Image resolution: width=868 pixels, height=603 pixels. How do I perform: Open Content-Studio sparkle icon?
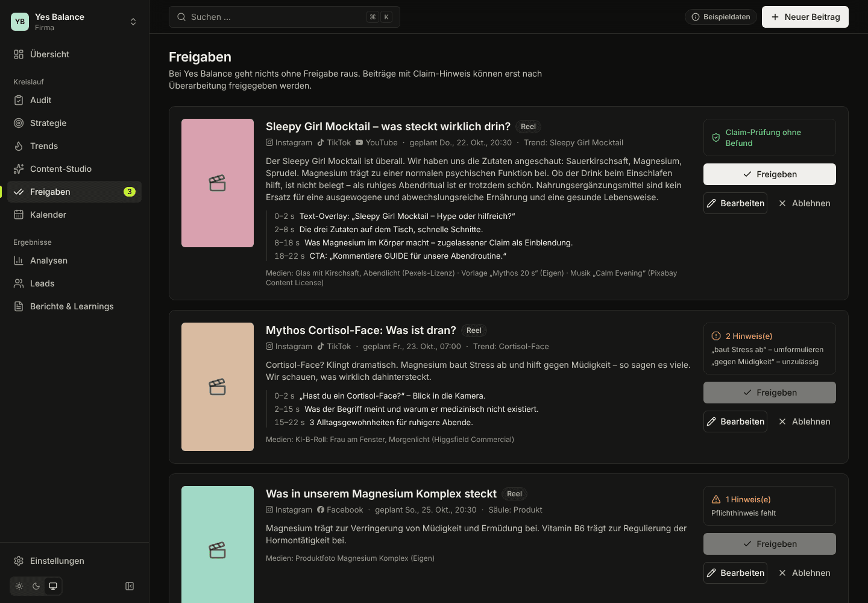19,169
